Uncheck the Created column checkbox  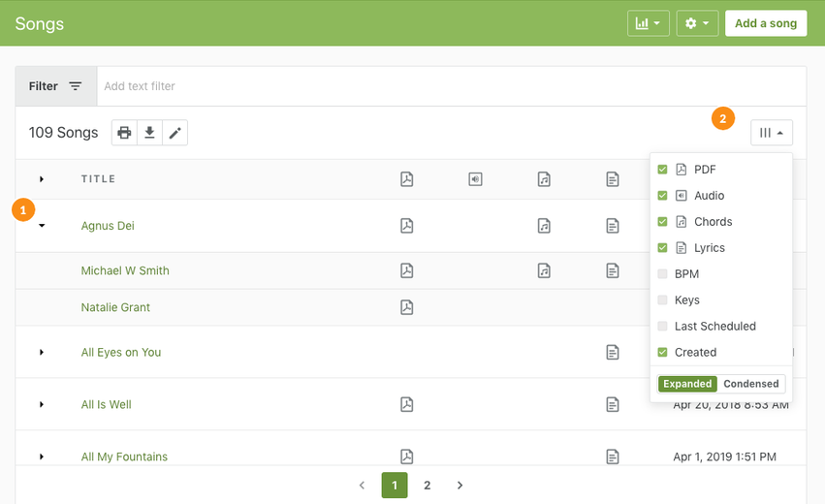(662, 352)
